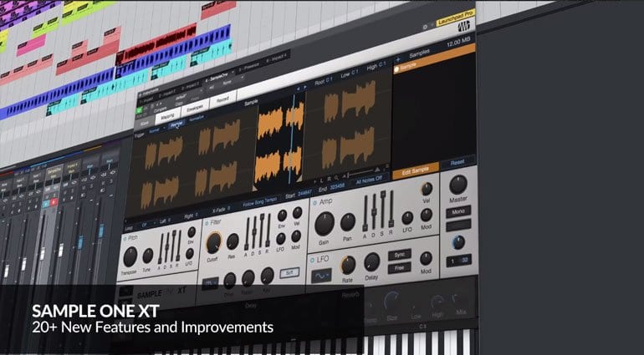Select the Sample entry in Samples list
The height and width of the screenshot is (355, 644).
click(434, 60)
